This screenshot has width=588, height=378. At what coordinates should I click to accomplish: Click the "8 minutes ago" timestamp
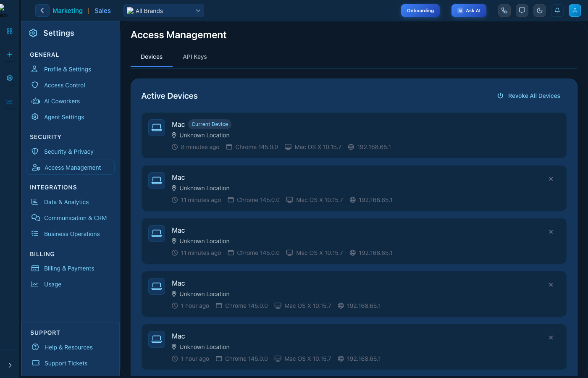tap(200, 147)
